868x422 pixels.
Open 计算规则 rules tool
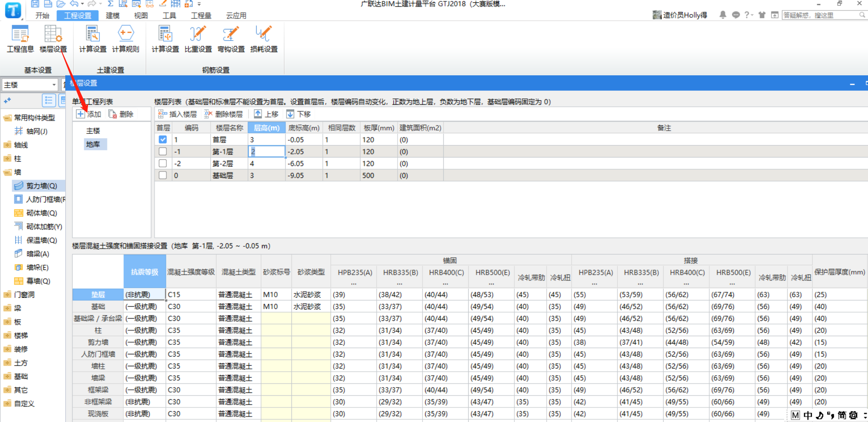[126, 39]
